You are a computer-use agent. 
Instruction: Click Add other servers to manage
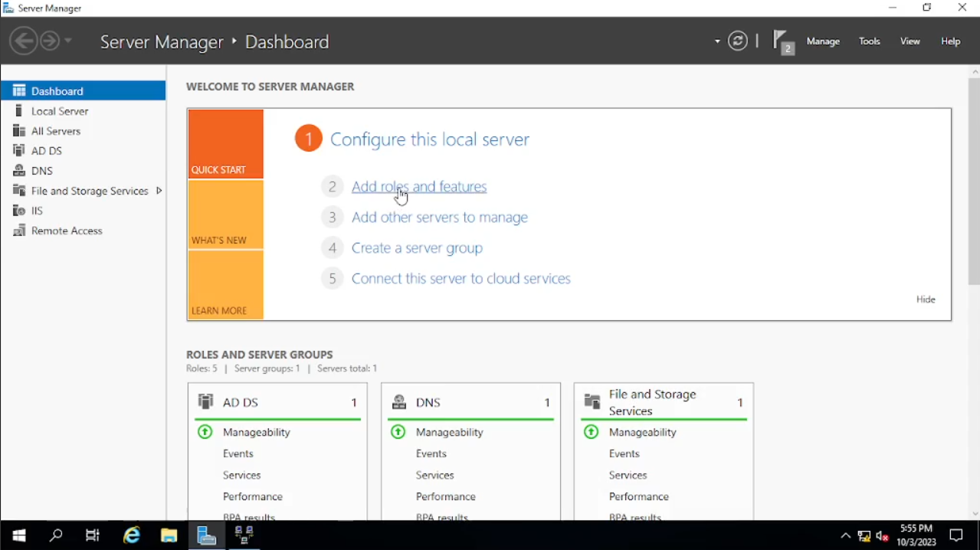point(439,218)
